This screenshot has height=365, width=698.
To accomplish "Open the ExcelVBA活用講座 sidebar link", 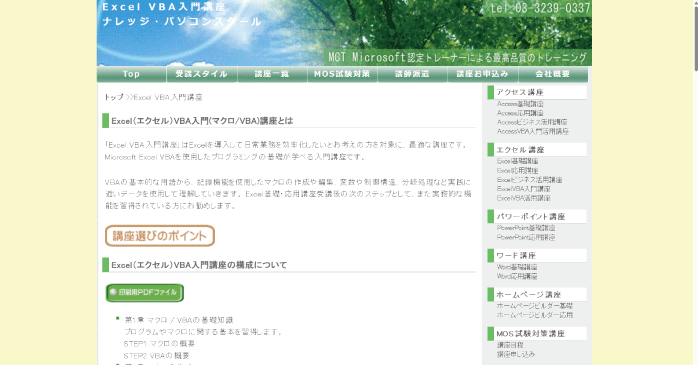I will tap(524, 198).
